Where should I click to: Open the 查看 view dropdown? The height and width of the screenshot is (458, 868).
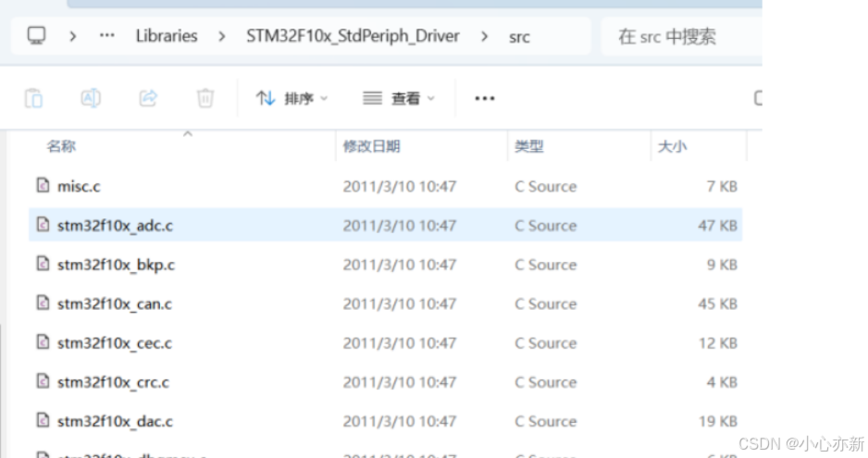click(x=399, y=99)
